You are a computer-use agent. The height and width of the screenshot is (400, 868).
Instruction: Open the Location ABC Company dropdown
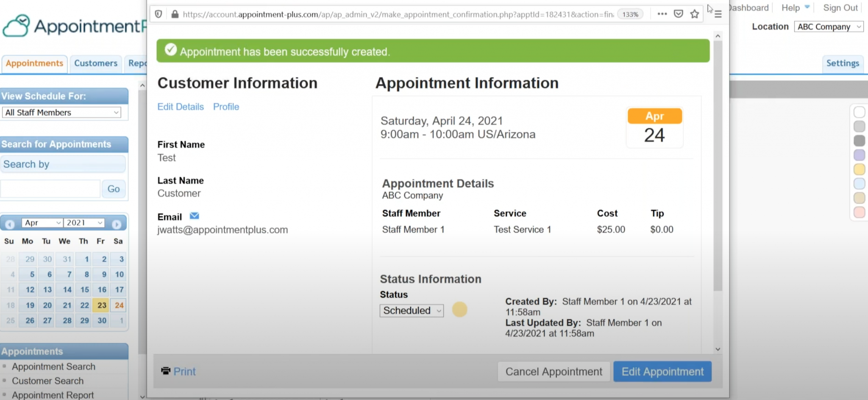click(829, 27)
